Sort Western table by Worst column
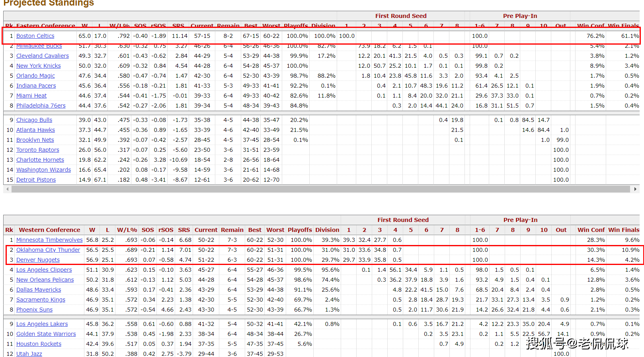This screenshot has height=357, width=644. coord(275,230)
